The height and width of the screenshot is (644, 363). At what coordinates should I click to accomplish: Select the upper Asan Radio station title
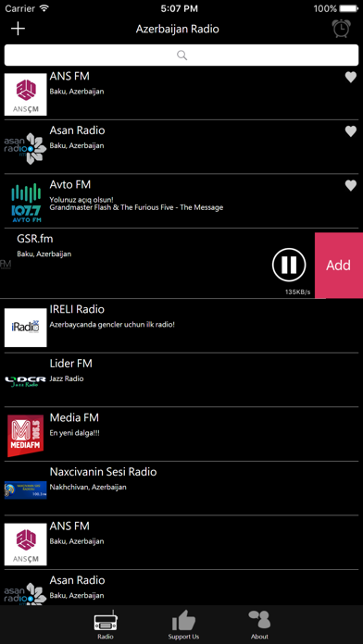point(77,130)
